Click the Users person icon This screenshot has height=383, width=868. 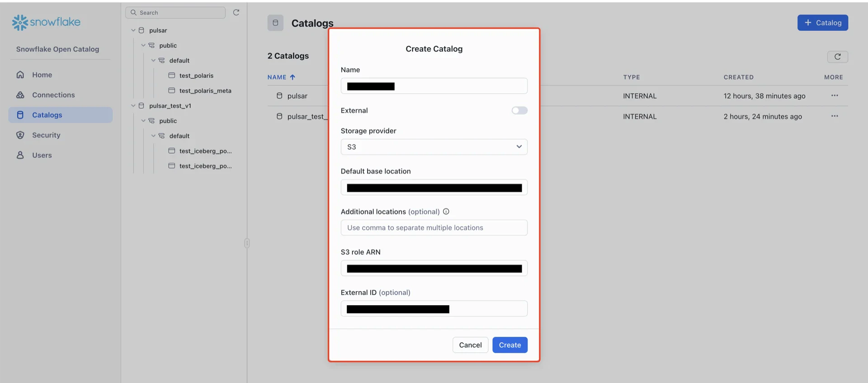(x=20, y=155)
